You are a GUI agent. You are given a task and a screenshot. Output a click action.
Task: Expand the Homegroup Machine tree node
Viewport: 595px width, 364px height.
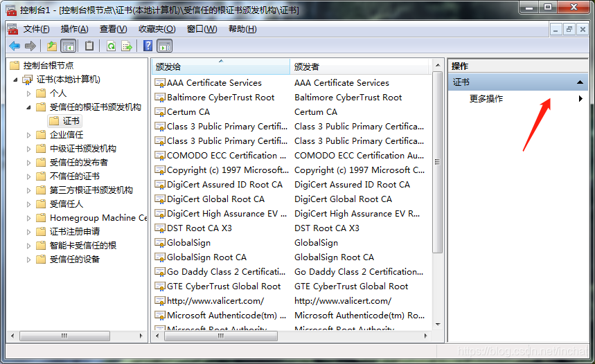point(28,218)
